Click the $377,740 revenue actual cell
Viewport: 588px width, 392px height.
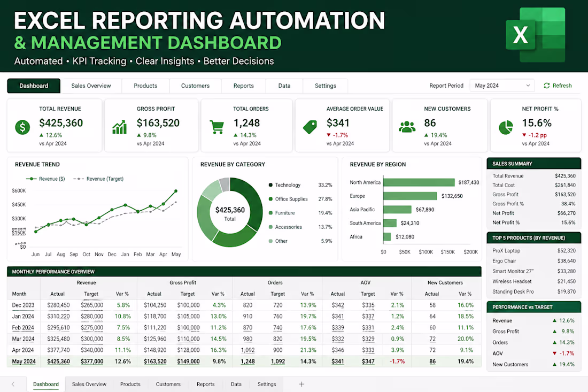point(58,350)
